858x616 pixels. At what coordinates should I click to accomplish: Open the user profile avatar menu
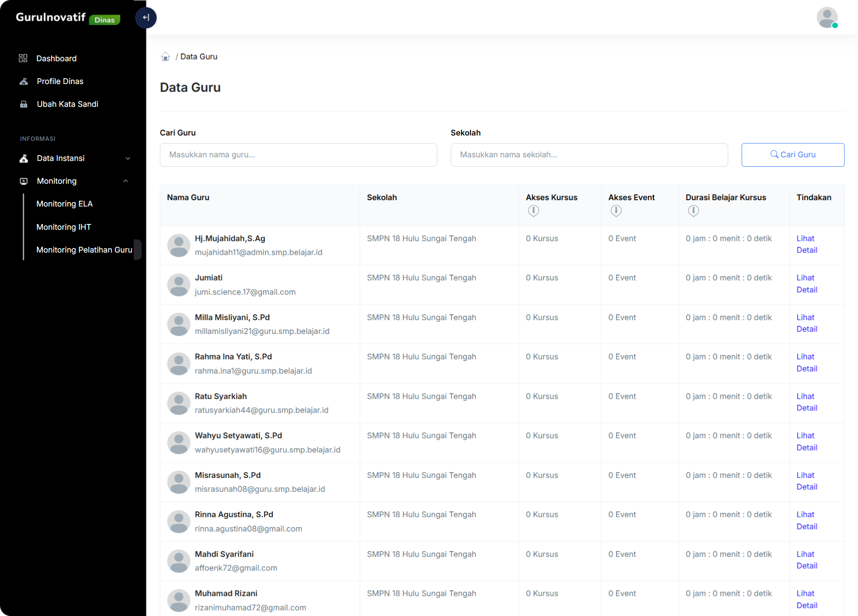[827, 18]
